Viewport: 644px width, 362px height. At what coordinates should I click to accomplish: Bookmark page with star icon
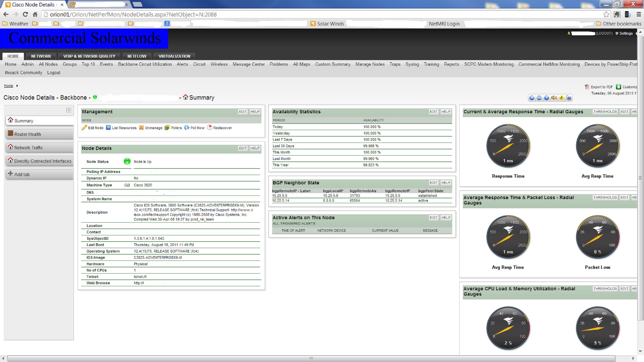606,15
